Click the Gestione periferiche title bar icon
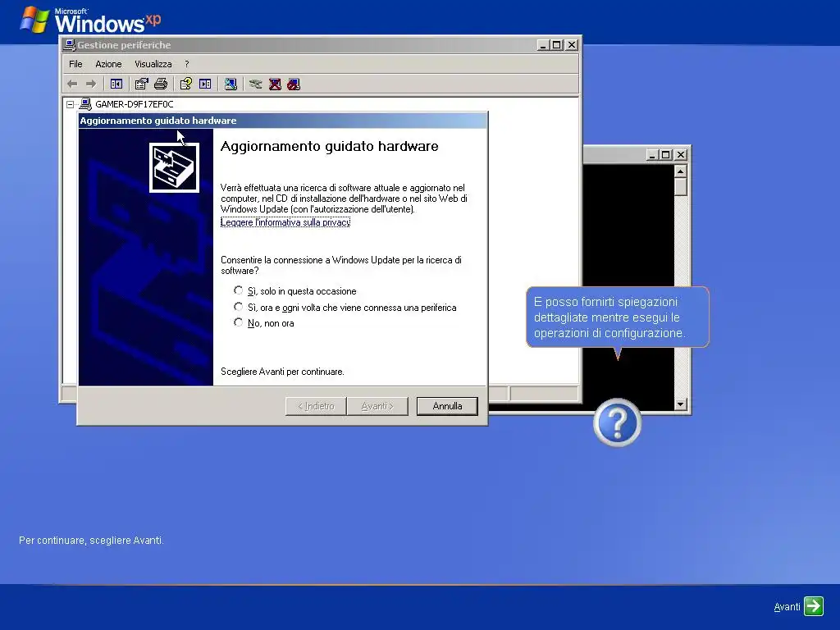The width and height of the screenshot is (840, 630). [70, 45]
